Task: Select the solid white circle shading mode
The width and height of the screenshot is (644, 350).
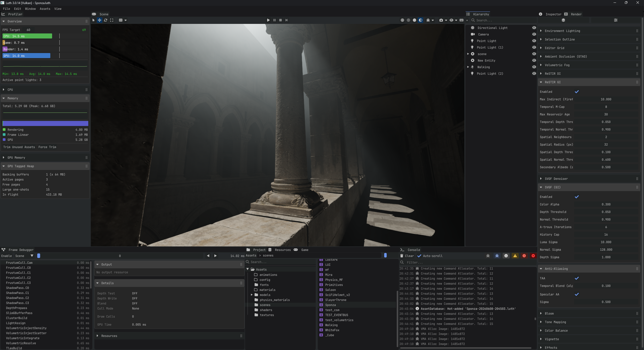Action: tap(414, 20)
